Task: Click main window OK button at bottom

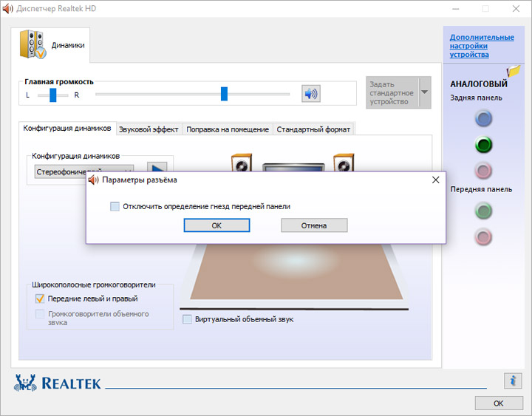Action: tap(499, 403)
